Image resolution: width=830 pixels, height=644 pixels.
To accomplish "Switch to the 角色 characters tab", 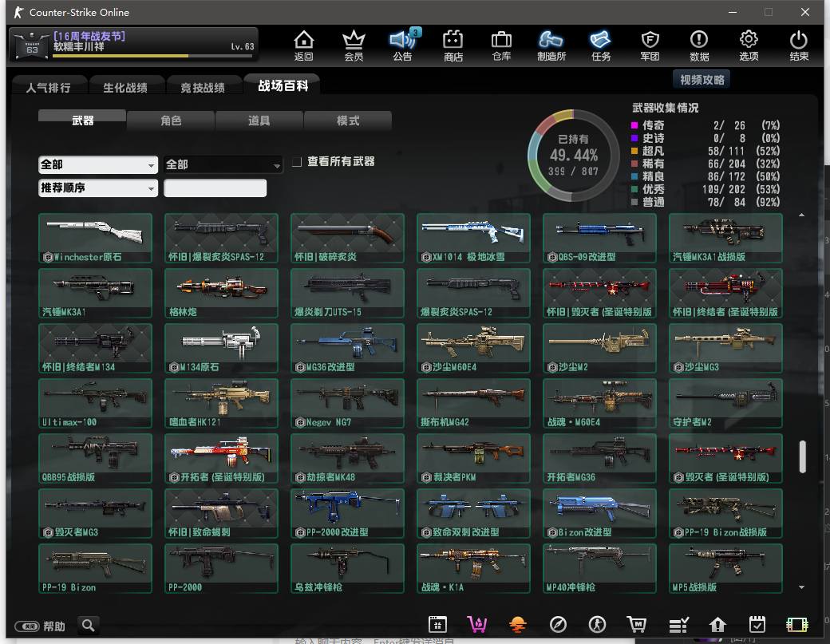I will pyautogui.click(x=171, y=121).
